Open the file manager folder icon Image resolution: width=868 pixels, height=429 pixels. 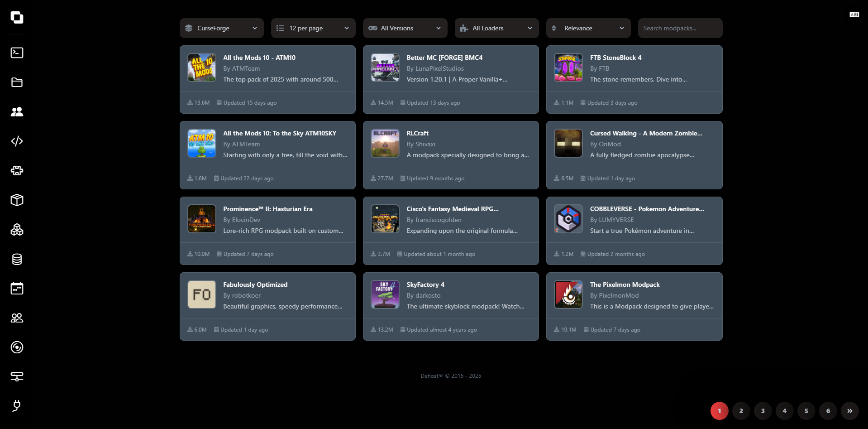coord(17,82)
